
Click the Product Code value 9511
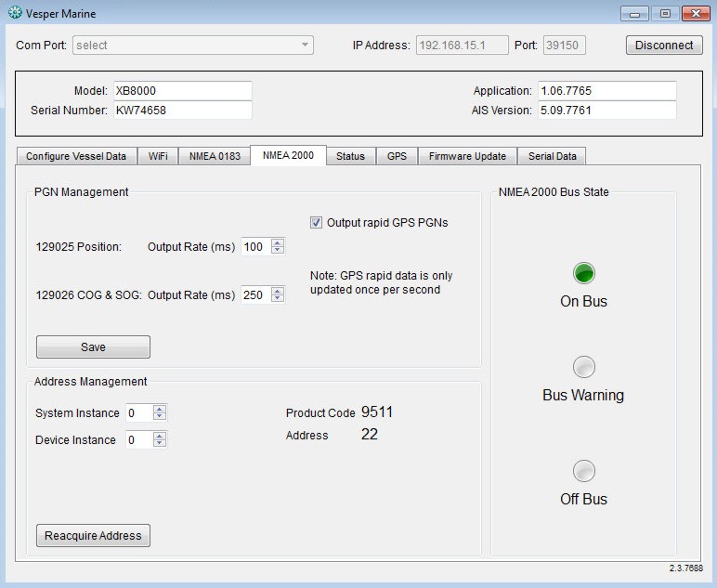click(377, 412)
